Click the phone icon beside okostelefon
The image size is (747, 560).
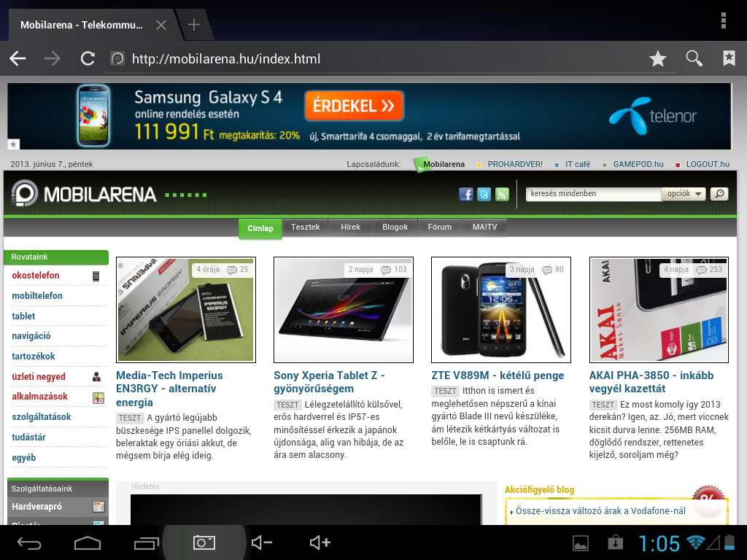tap(96, 276)
